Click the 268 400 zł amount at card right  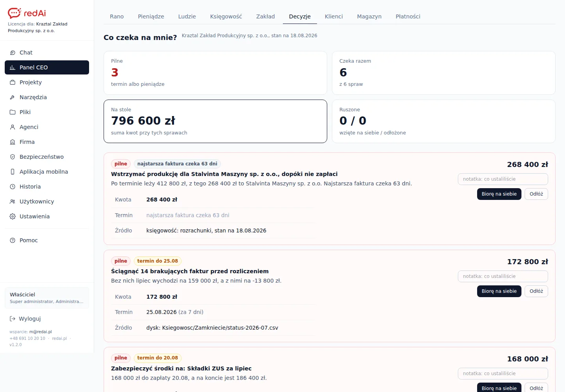[x=528, y=165]
